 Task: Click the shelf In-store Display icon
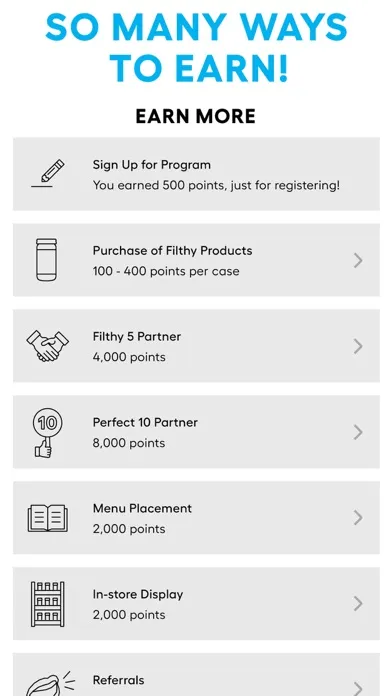48,604
